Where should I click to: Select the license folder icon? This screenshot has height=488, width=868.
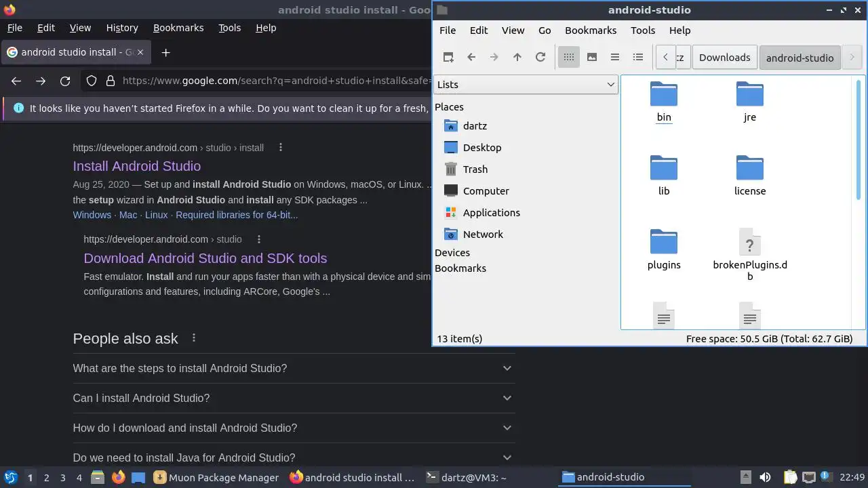(750, 168)
